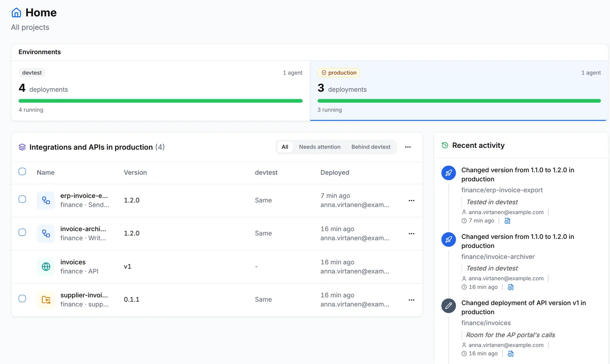This screenshot has height=364, width=610.
Task: Click the production environment badge
Action: 339,73
